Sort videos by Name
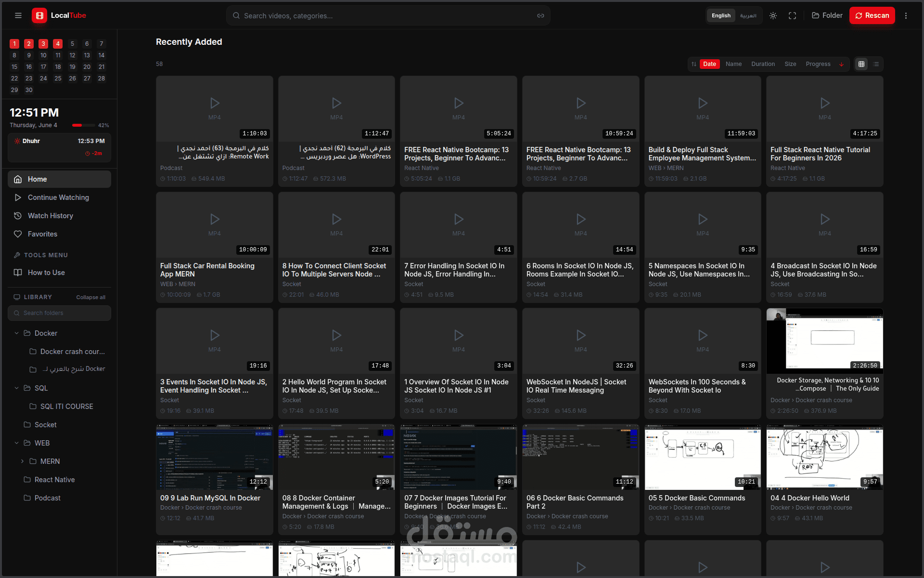The image size is (924, 578). pos(733,64)
